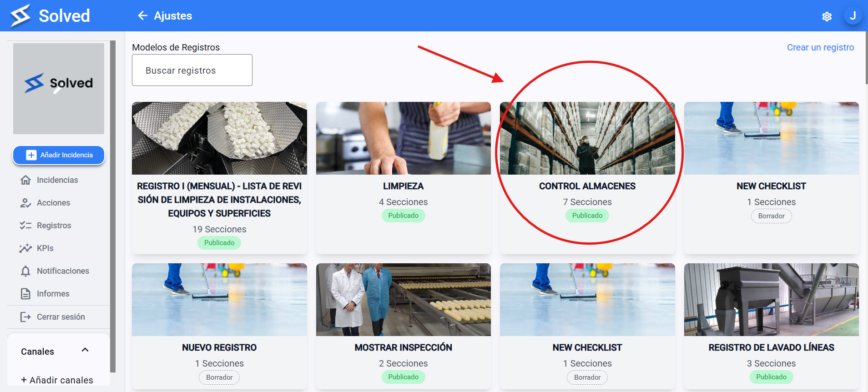868x392 pixels.
Task: Click the settings gear icon in header
Action: pos(827,16)
